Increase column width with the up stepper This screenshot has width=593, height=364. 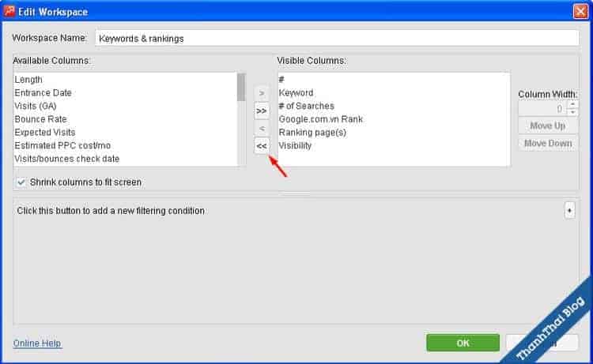572,105
